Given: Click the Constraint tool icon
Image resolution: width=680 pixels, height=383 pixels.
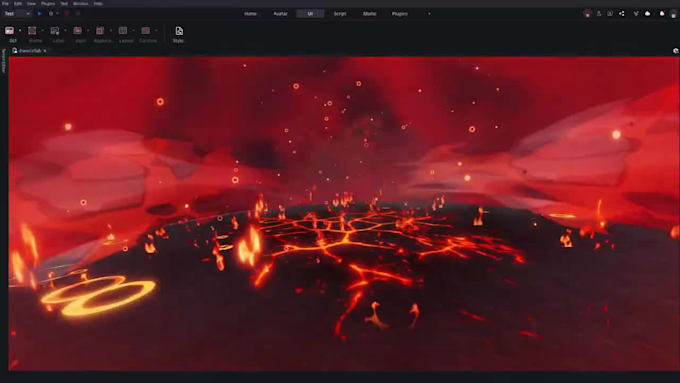Looking at the screenshot, I should pyautogui.click(x=146, y=31).
